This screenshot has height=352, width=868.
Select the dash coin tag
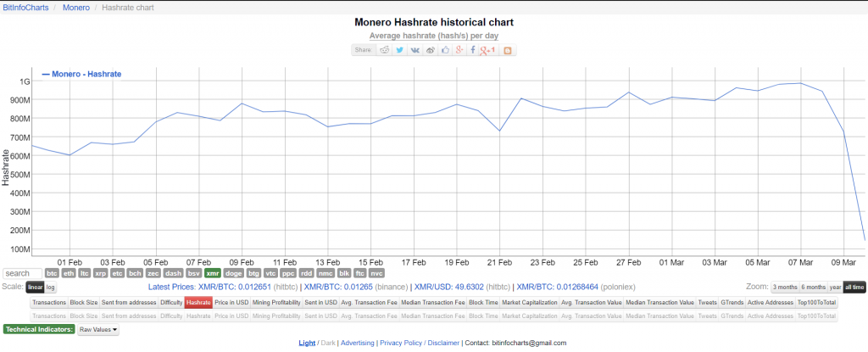(x=173, y=273)
